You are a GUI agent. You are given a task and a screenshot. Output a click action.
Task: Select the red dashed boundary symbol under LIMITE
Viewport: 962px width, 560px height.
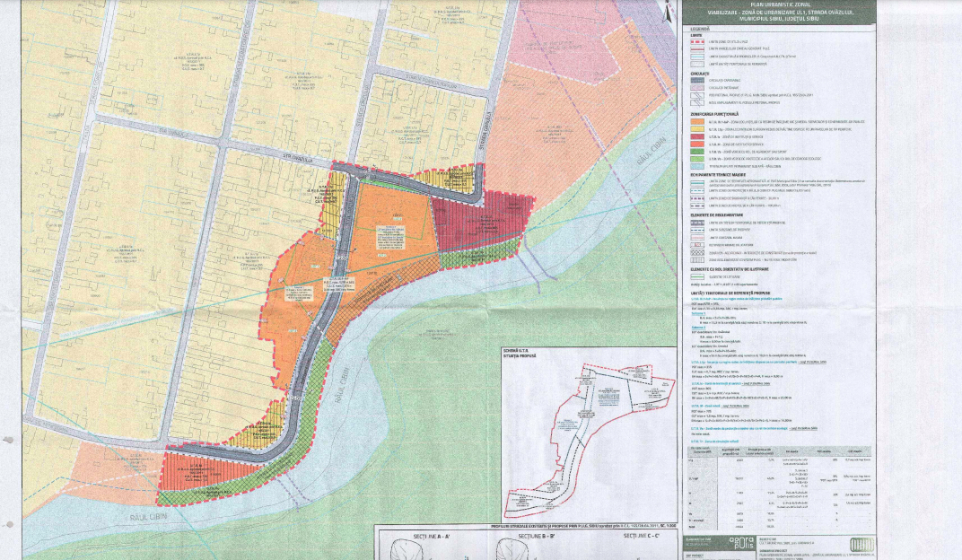696,42
